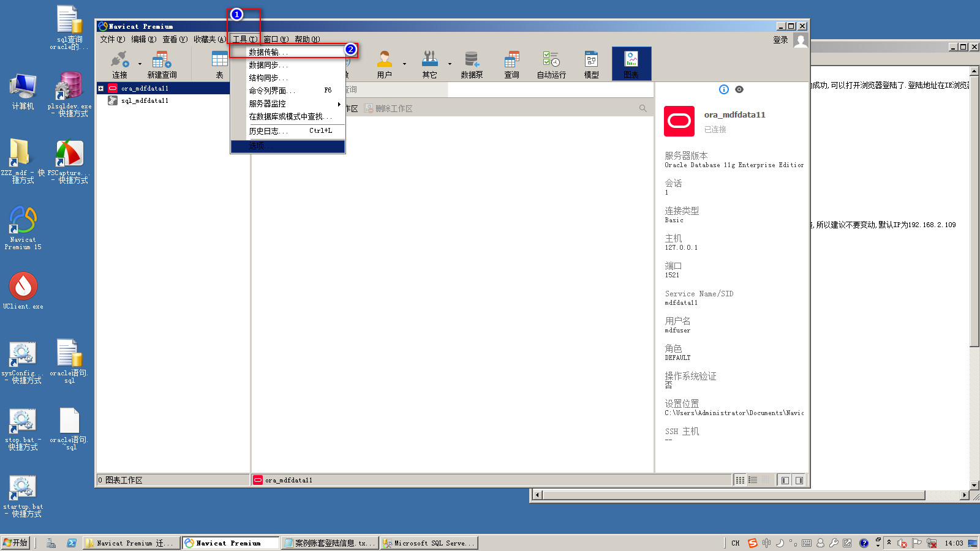Viewport: 980px width, 551px height.
Task: Expand the ora_mdfdata11 connection tree node
Action: click(x=100, y=88)
